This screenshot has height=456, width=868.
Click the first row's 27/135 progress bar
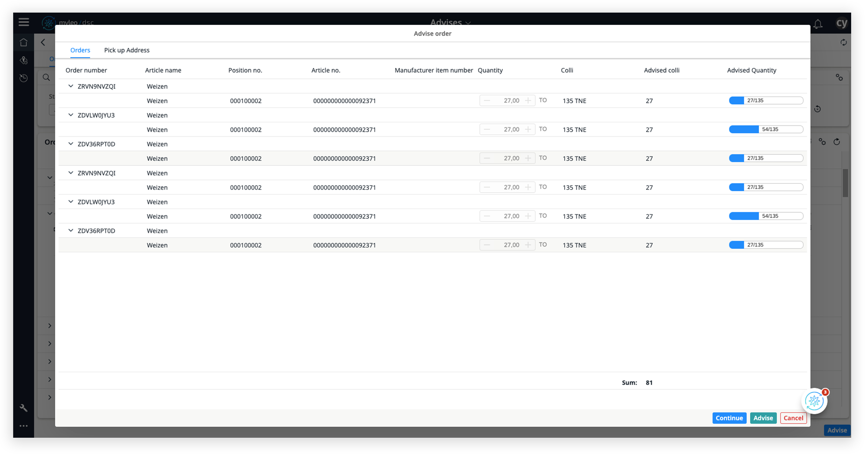click(x=765, y=101)
